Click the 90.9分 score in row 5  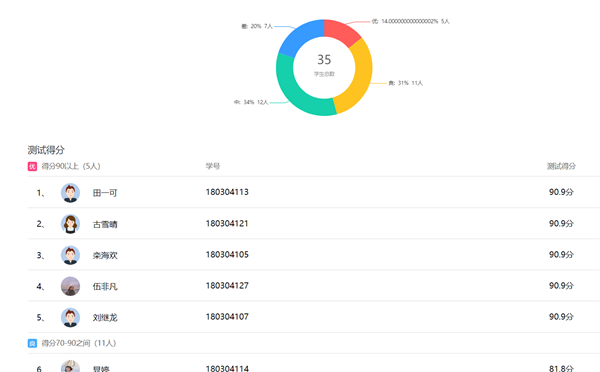point(561,317)
